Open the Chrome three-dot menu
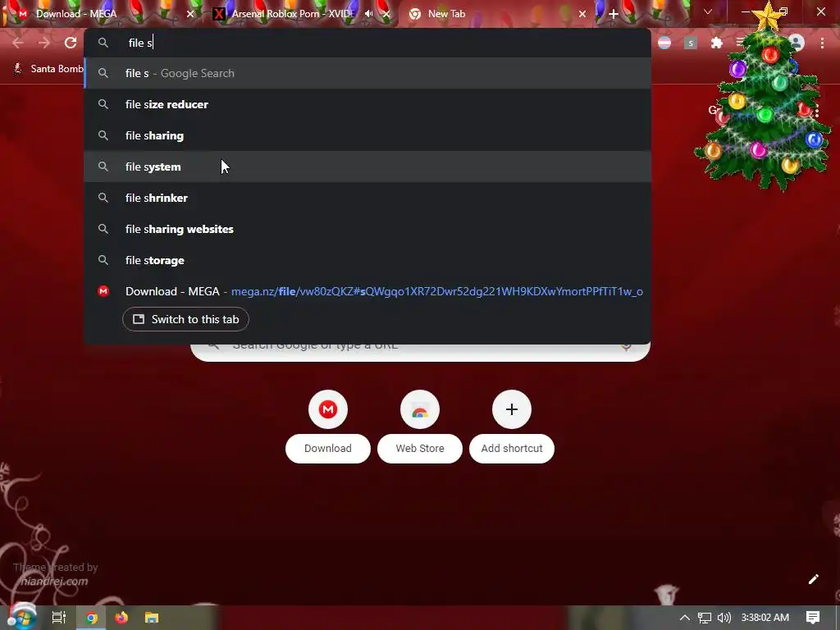 pyautogui.click(x=822, y=43)
